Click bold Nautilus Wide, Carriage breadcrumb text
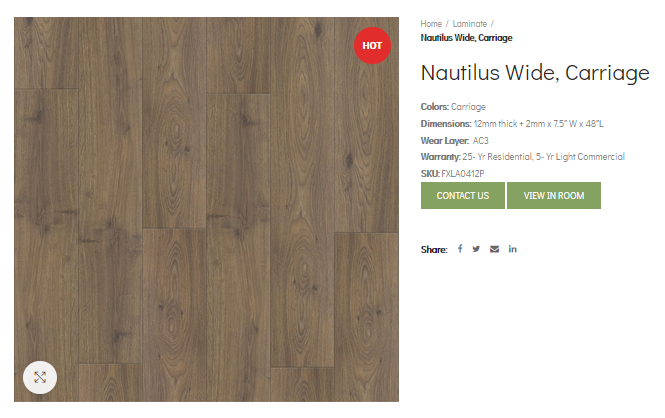 coord(467,38)
